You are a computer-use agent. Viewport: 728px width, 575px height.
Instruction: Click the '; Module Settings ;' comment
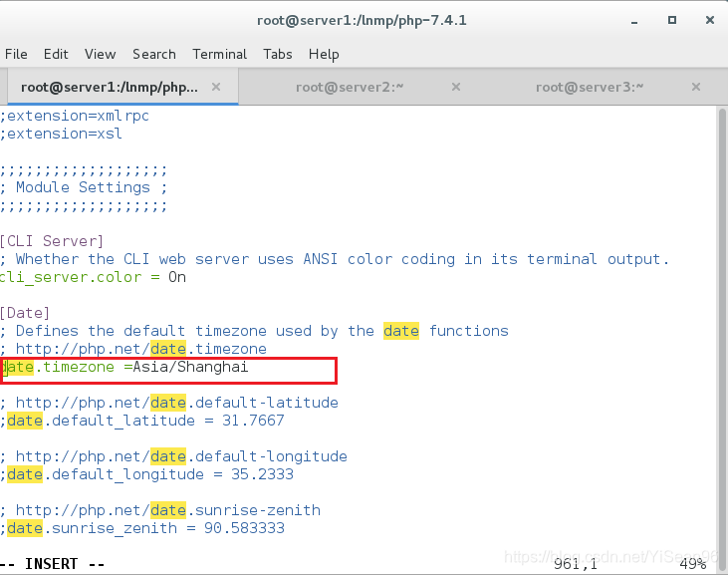[84, 187]
